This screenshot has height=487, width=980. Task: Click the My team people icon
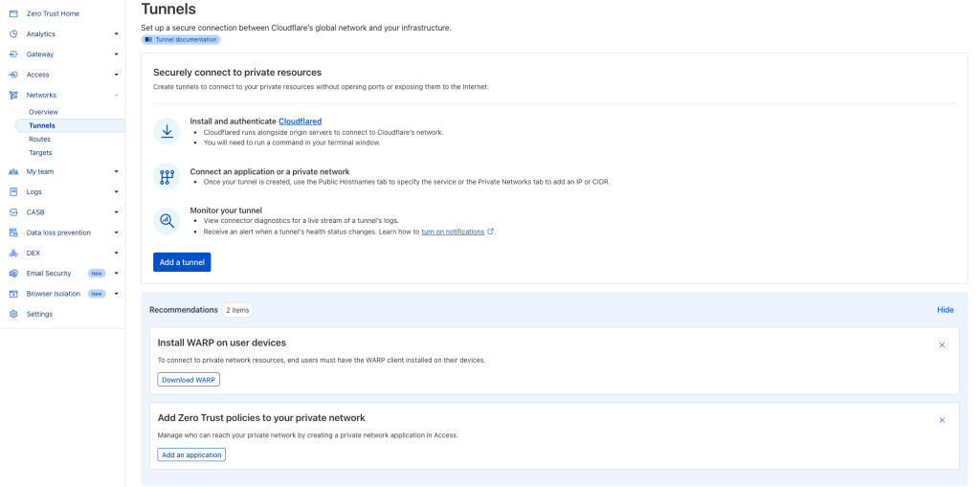13,171
